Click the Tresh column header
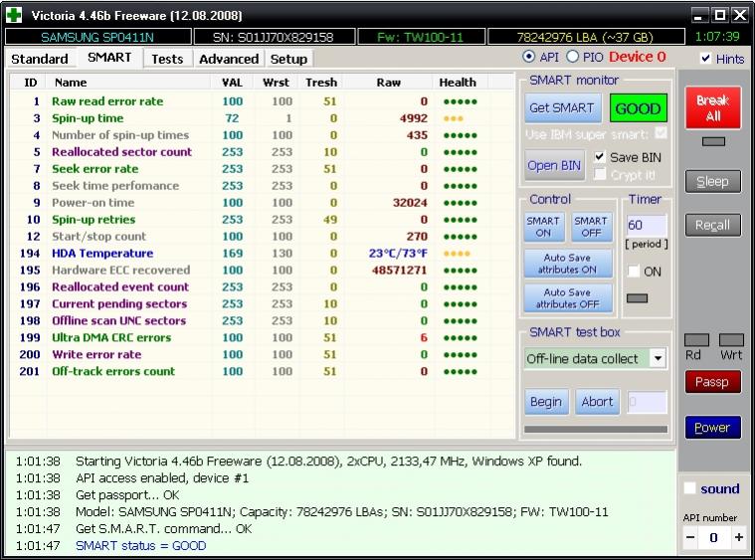The image size is (755, 560). point(321,83)
